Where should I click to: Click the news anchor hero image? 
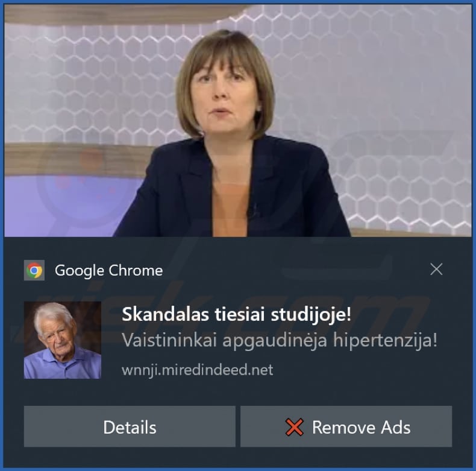[238, 121]
